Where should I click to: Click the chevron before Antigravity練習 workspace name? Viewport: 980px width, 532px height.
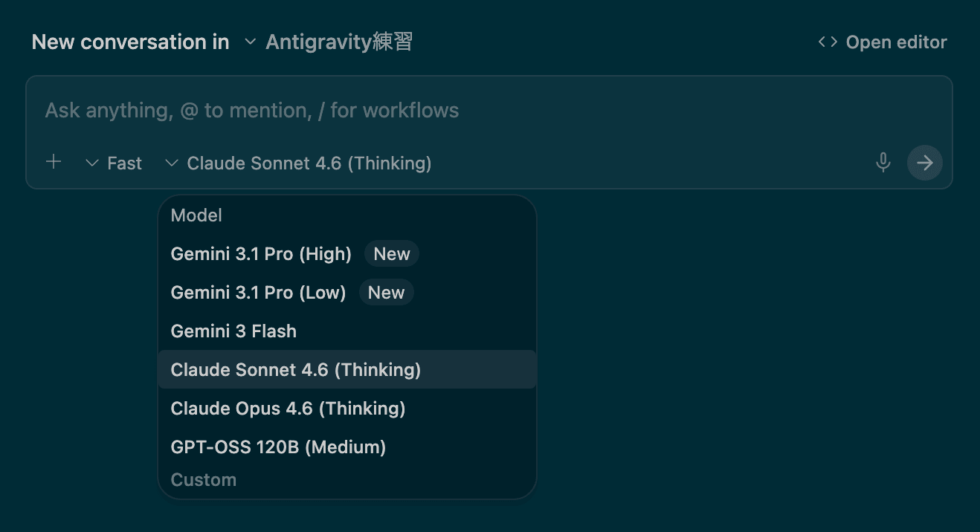point(251,42)
